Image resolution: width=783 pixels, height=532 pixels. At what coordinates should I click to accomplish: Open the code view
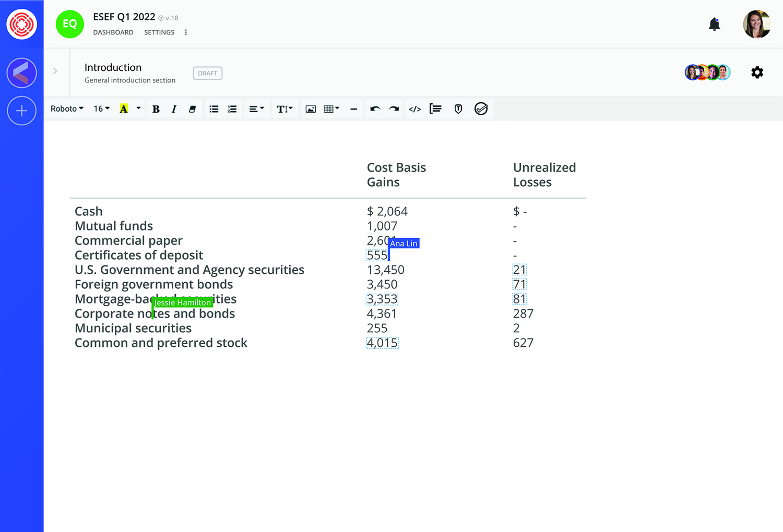[x=415, y=109]
